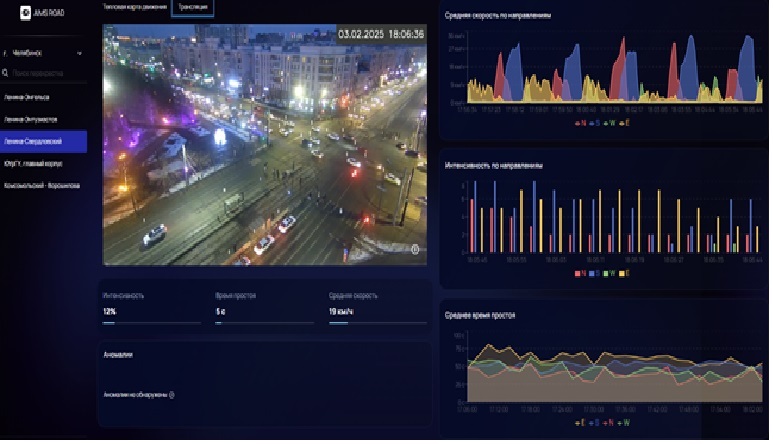This screenshot has height=444, width=773.
Task: Toggle E series in intensity chart legend
Action: tap(626, 272)
